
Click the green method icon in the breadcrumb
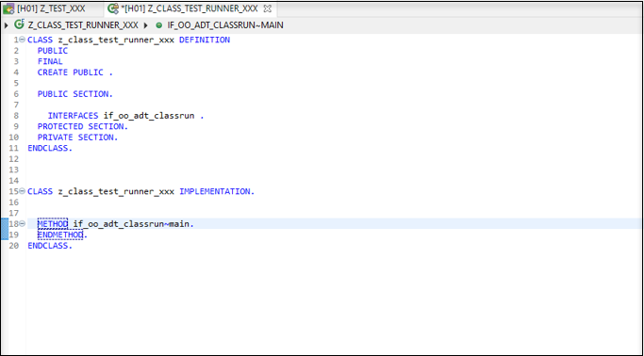click(159, 25)
